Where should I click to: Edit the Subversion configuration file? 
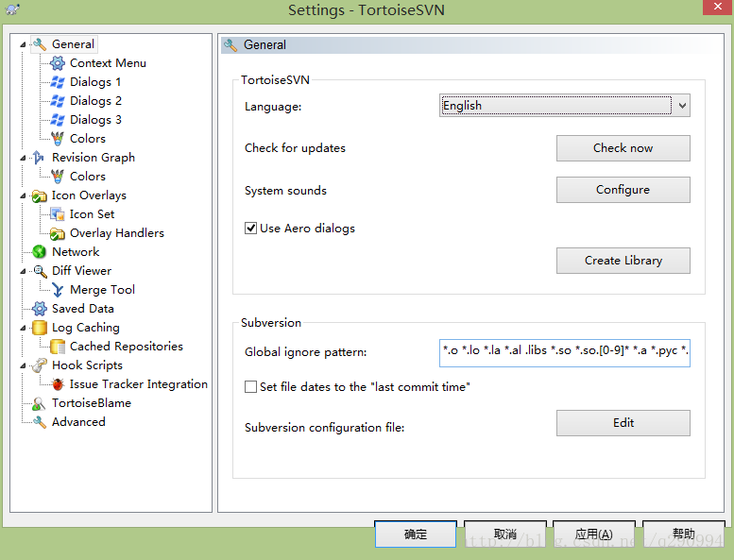[623, 423]
